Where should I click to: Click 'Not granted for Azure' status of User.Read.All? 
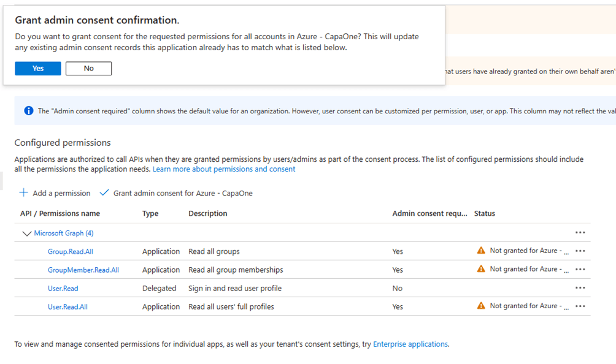(x=529, y=306)
